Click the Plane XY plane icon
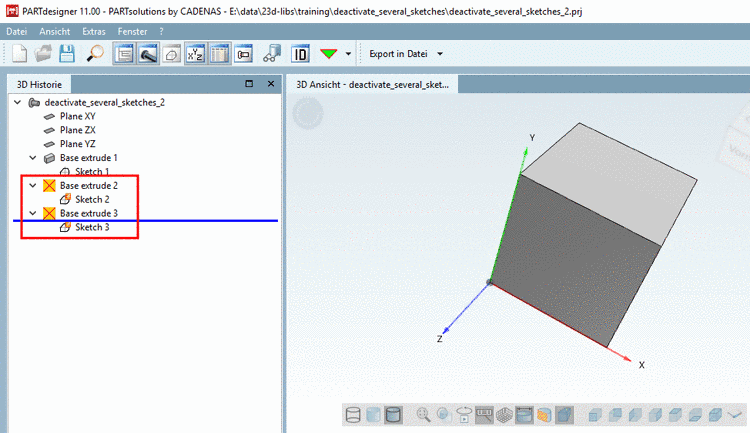This screenshot has height=433, width=750. [x=49, y=116]
